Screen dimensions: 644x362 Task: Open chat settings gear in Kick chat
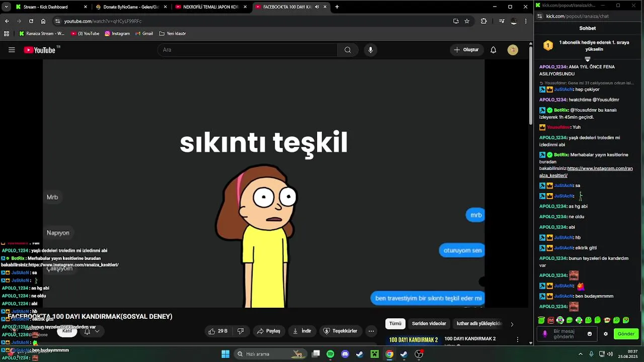coord(606,334)
